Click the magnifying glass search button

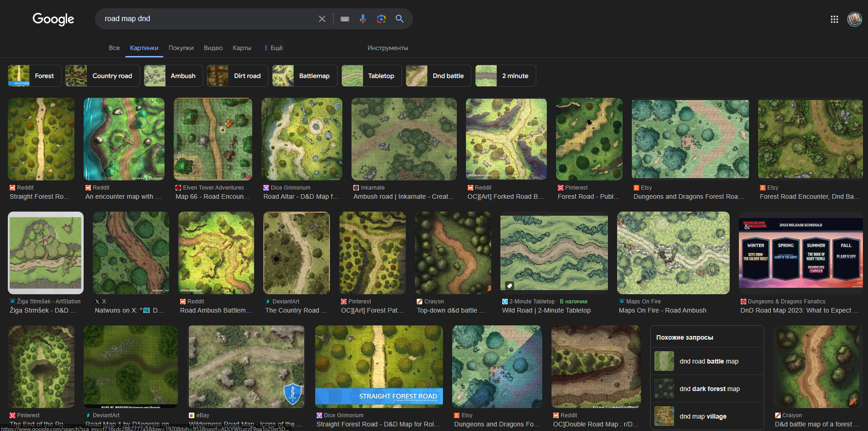(399, 19)
